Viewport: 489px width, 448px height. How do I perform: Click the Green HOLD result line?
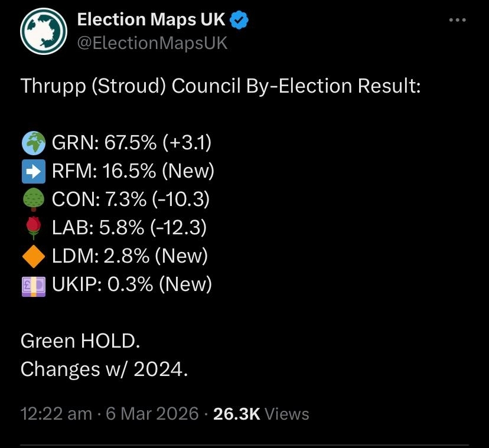pyautogui.click(x=80, y=341)
